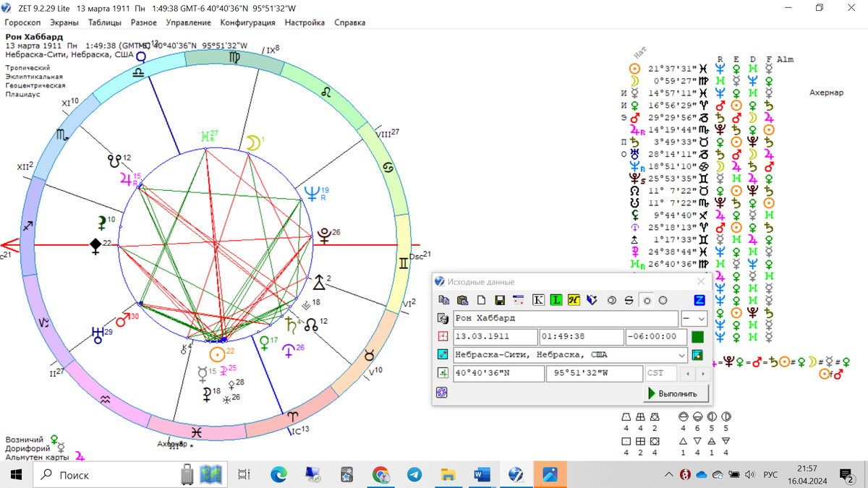Click the time zone offset field -06:00:00
This screenshot has width=868, height=488.
(656, 337)
